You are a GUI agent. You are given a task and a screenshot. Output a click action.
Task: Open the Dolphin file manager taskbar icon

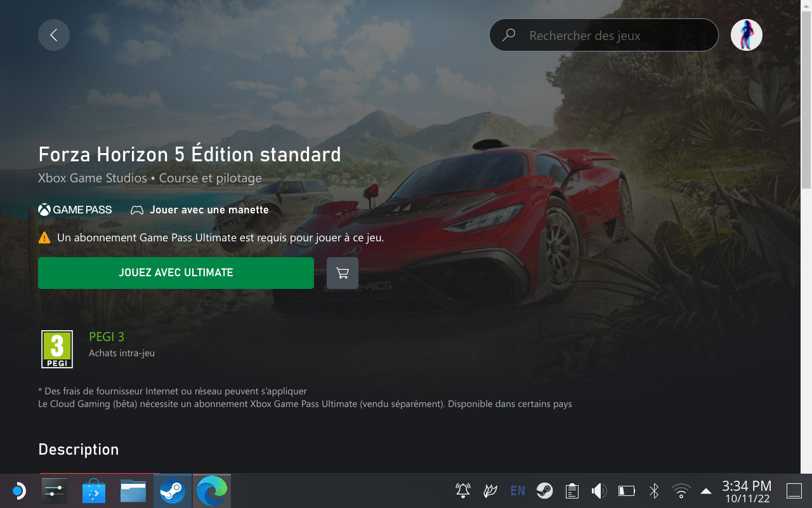click(x=133, y=491)
